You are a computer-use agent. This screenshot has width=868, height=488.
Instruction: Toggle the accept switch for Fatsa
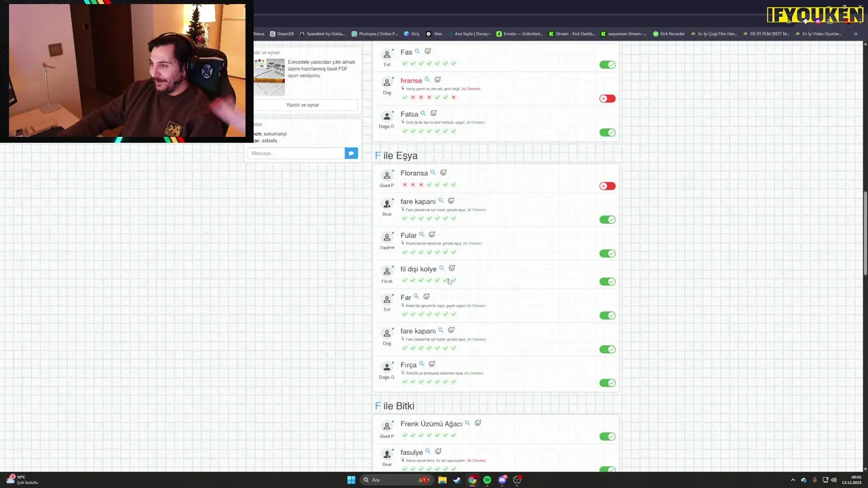pyautogui.click(x=608, y=132)
